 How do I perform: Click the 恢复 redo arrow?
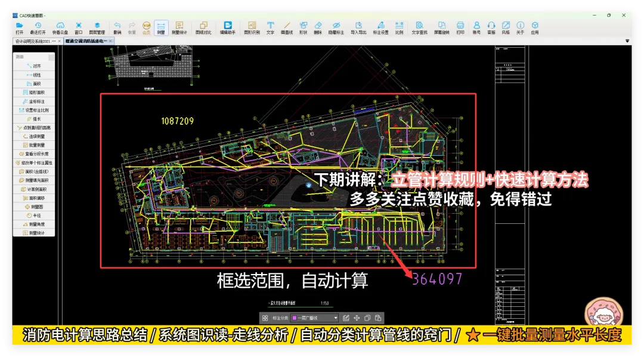click(132, 28)
